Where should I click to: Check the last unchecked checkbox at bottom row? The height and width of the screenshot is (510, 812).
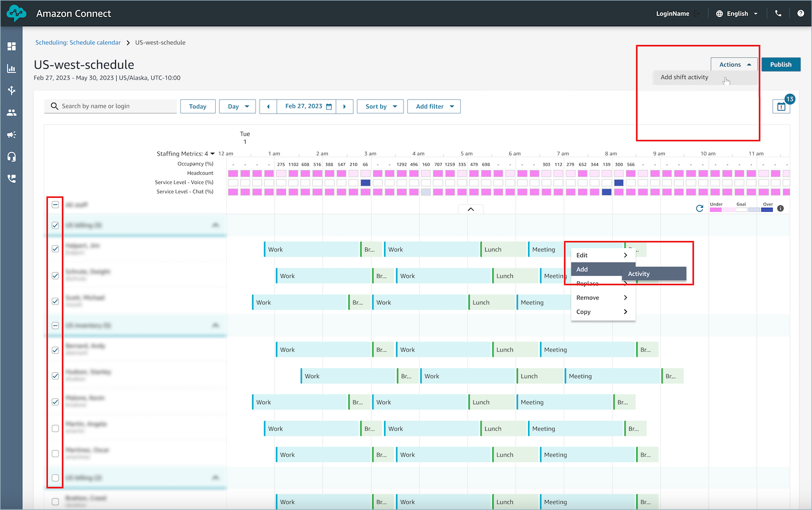pyautogui.click(x=55, y=502)
